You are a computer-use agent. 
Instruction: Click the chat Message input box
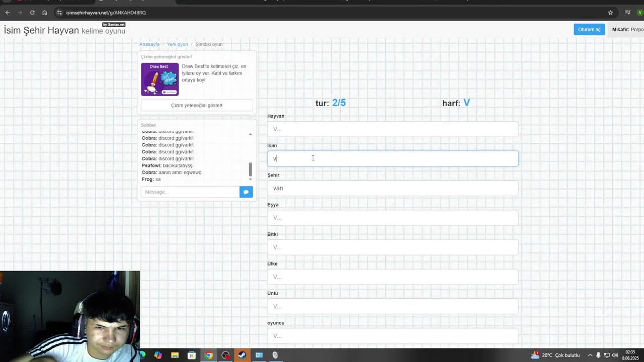pos(190,192)
